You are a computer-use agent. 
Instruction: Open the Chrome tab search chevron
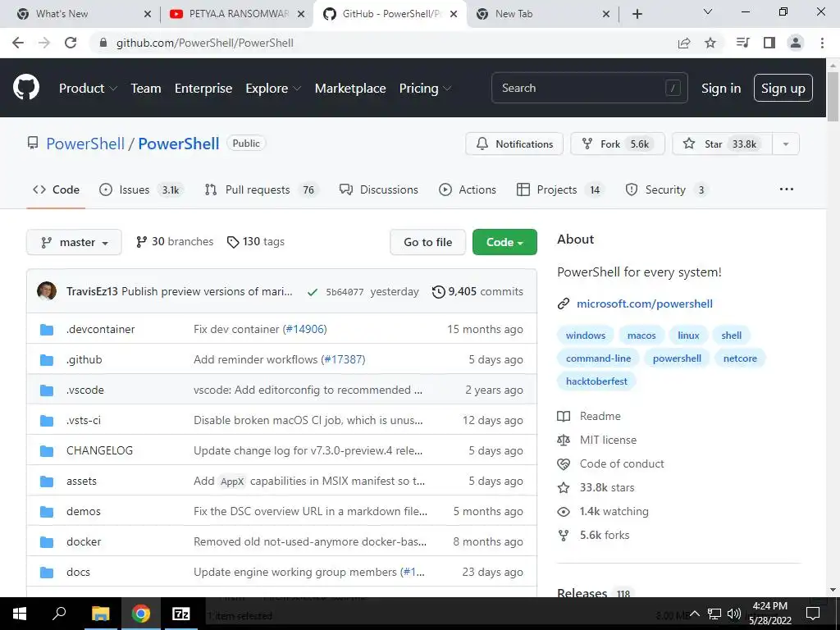click(708, 12)
